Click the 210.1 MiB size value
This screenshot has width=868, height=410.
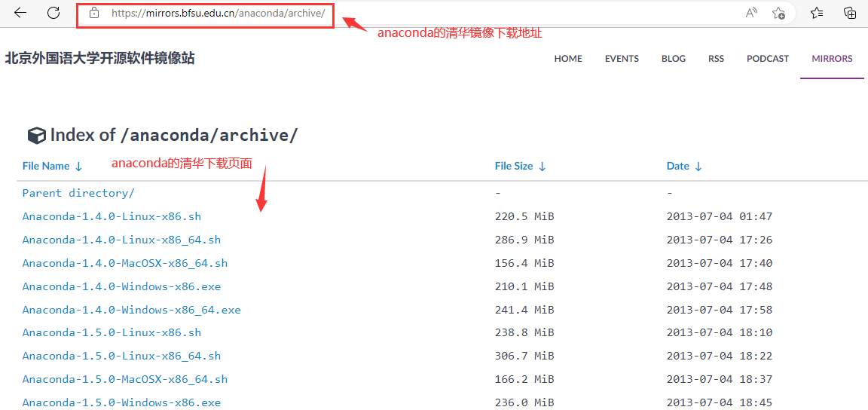[x=524, y=286]
